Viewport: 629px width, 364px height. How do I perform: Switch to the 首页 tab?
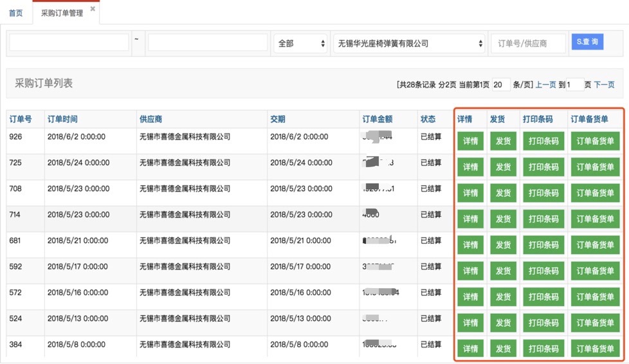tap(15, 13)
